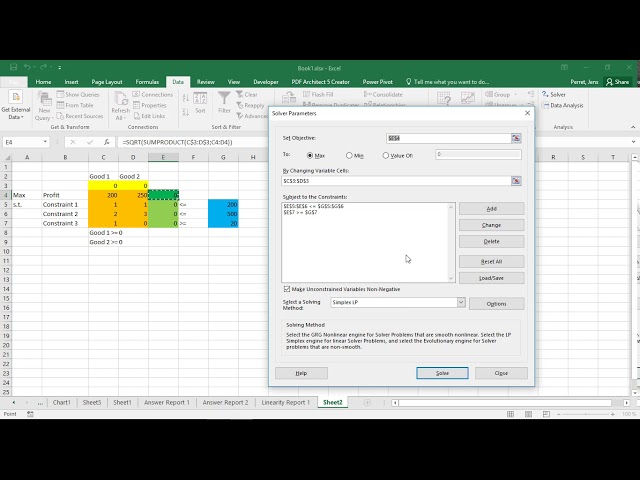Click the What-If Analysis icon

[x=444, y=98]
